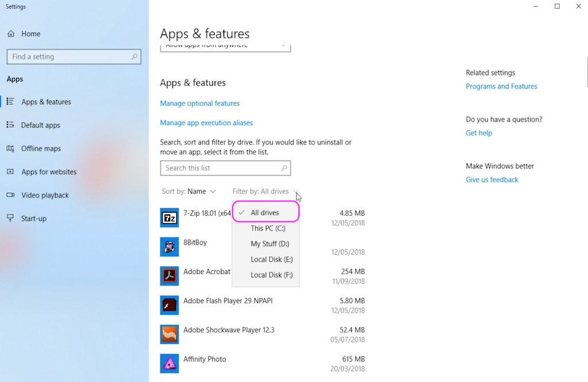Click the 20/03/2018 install date
This screenshot has height=382, width=588.
pos(347,369)
